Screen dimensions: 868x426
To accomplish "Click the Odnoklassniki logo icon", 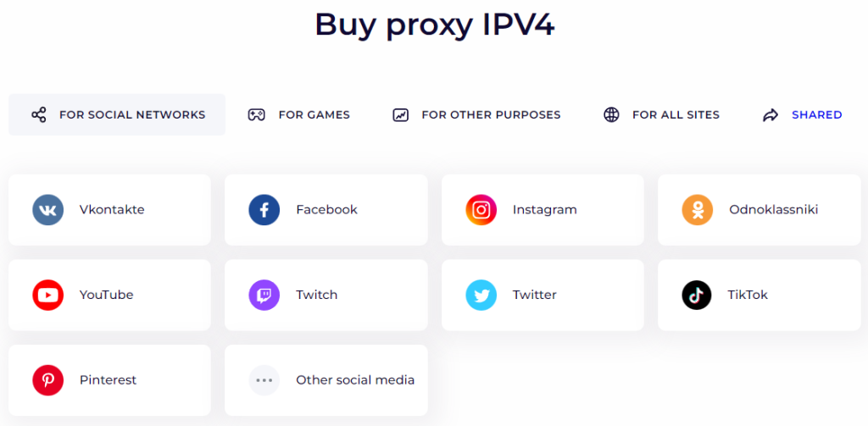I will click(x=698, y=210).
